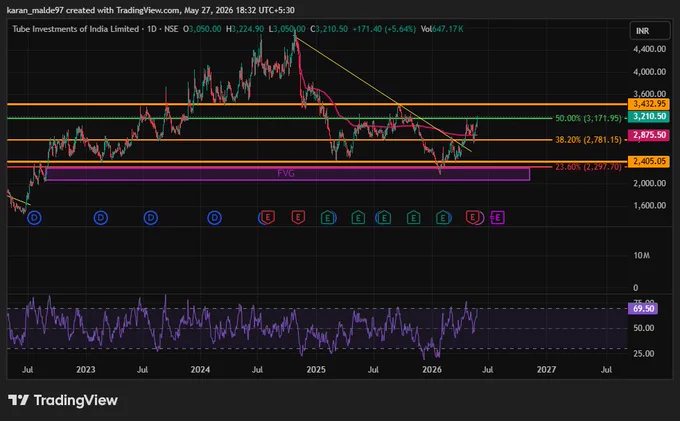Click 2024 on the time axis
This screenshot has height=421, width=680.
[200, 369]
